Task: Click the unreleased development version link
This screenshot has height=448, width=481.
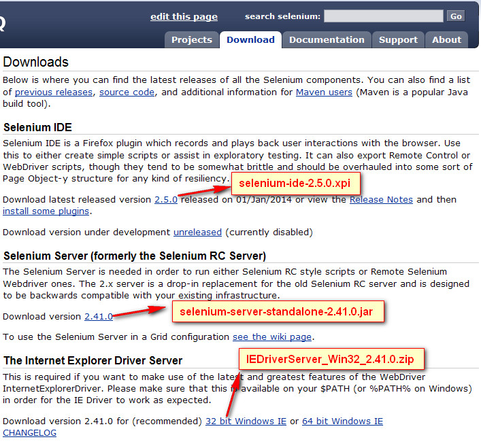Action: point(197,232)
